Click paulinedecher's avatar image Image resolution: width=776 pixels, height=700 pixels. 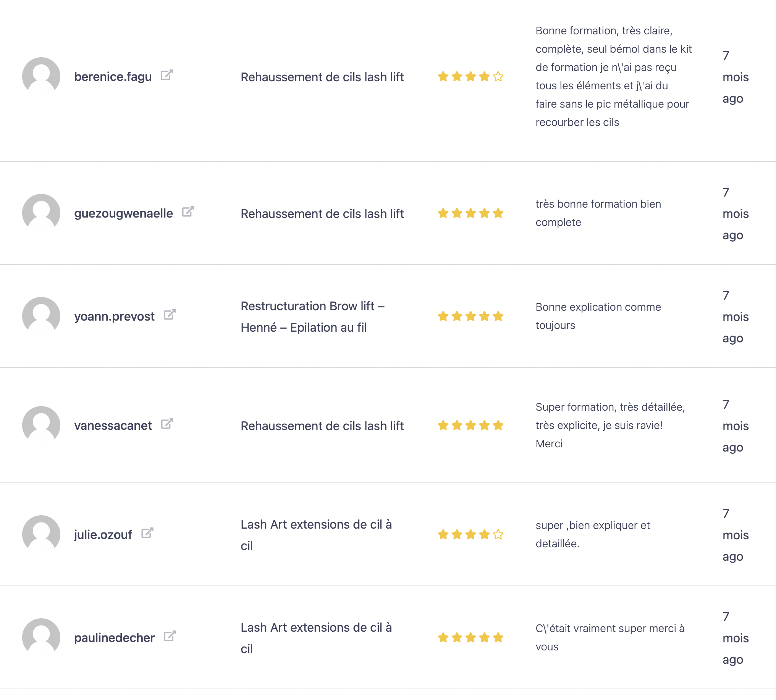41,637
